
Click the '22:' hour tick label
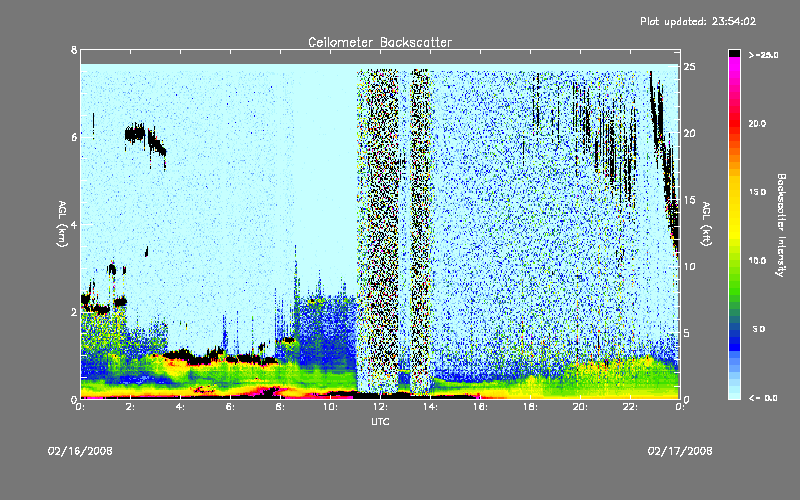pos(630,407)
